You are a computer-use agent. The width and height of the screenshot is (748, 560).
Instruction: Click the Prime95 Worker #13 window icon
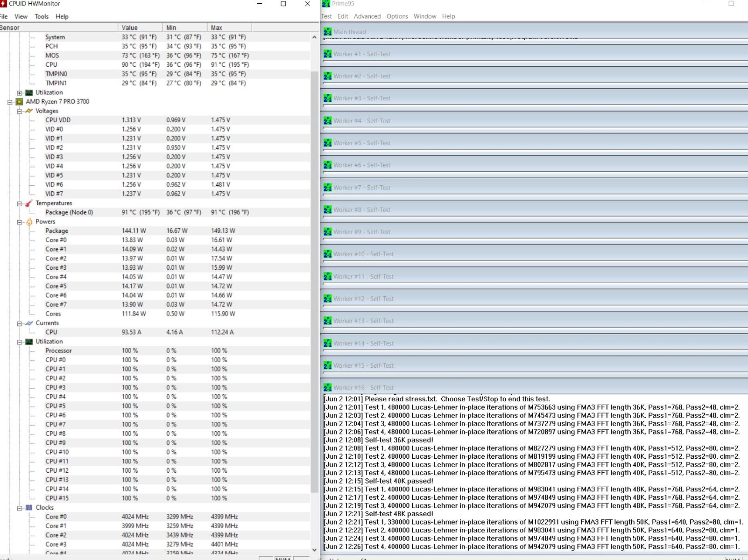click(x=327, y=321)
